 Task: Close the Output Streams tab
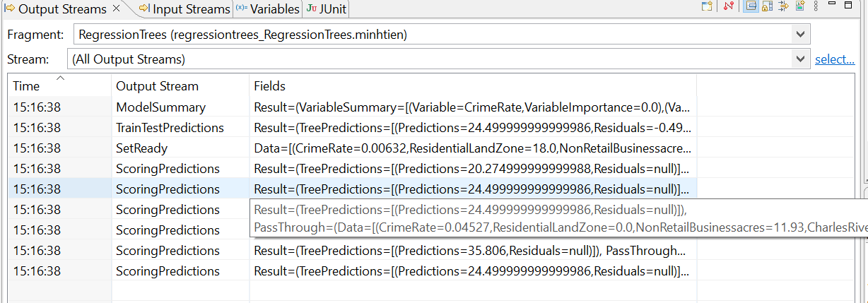[117, 8]
